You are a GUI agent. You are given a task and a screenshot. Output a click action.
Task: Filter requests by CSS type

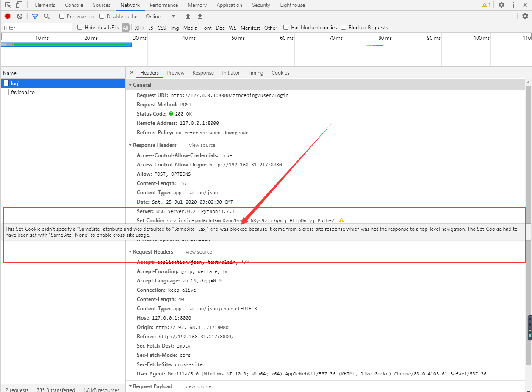(x=162, y=28)
